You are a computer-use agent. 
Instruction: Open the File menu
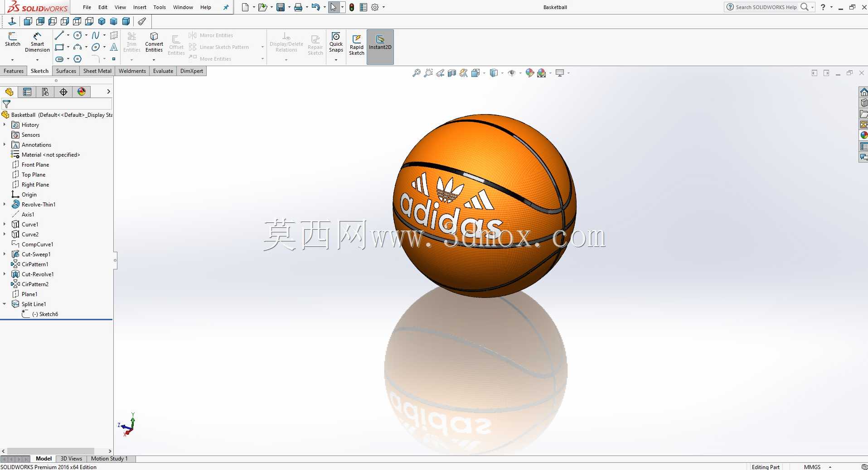87,7
